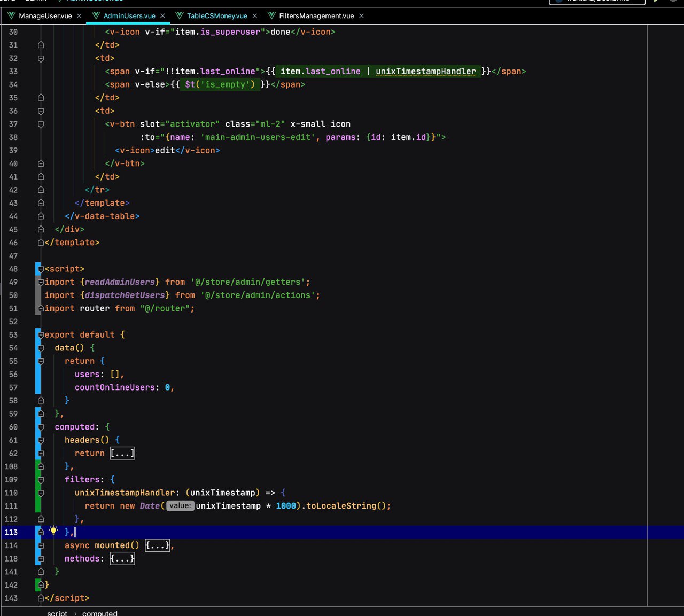Collapse the import block at line 49
This screenshot has width=684, height=616.
point(41,282)
